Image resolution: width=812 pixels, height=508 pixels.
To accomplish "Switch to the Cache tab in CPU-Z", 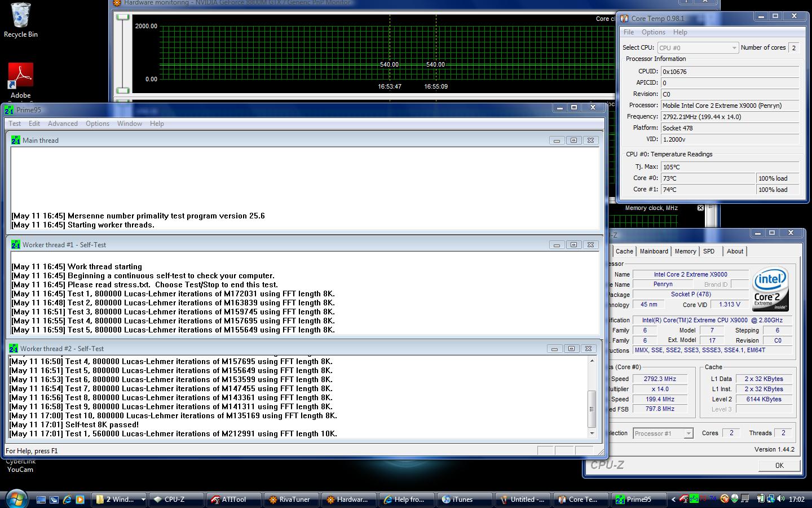I will 624,251.
